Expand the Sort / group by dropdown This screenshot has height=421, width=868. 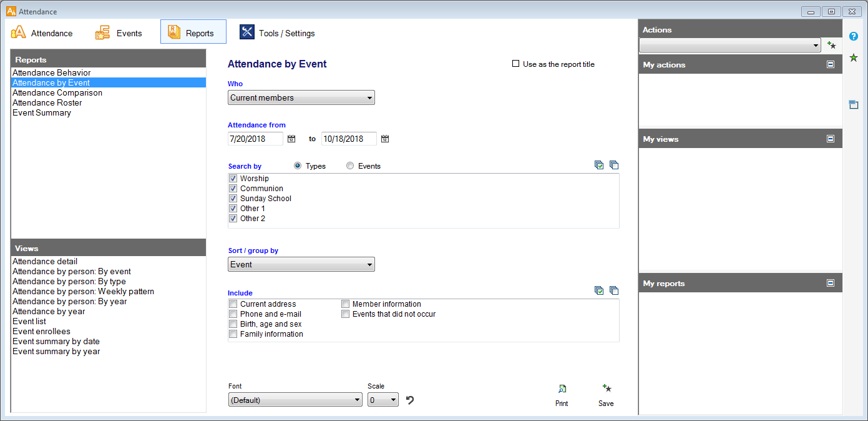301,264
